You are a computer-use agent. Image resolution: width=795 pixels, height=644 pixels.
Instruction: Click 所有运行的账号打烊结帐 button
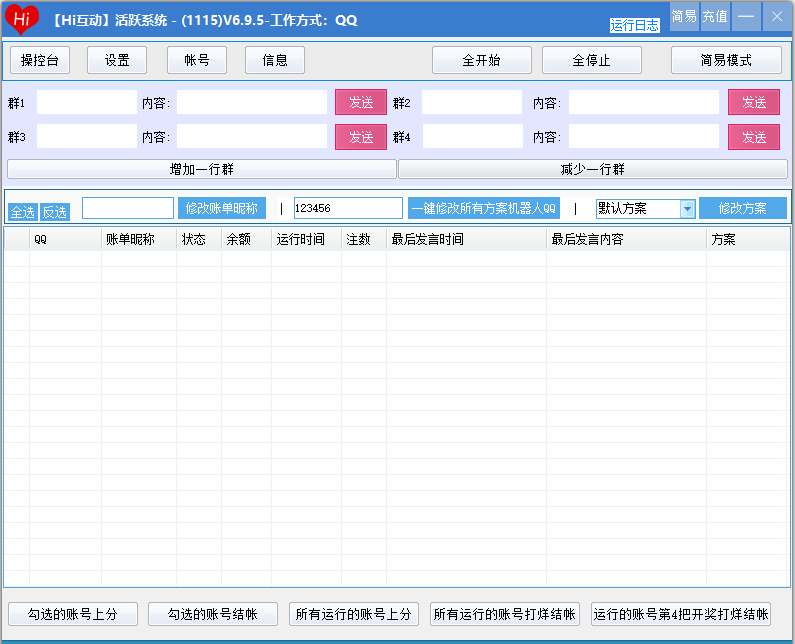point(505,614)
